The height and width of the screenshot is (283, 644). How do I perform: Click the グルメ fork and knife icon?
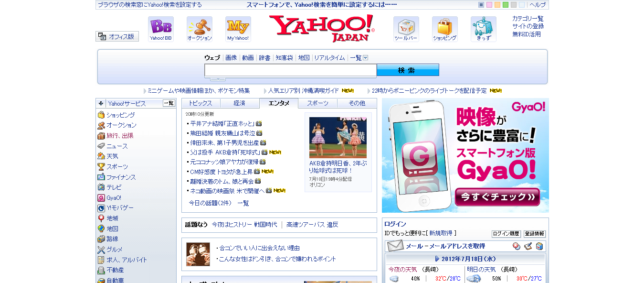101,250
